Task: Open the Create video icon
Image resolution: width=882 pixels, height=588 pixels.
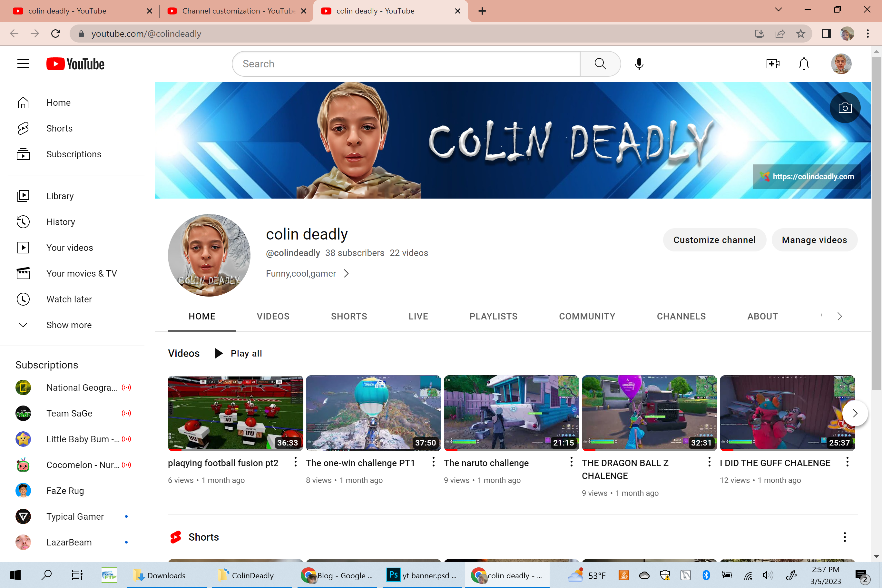Action: tap(772, 64)
